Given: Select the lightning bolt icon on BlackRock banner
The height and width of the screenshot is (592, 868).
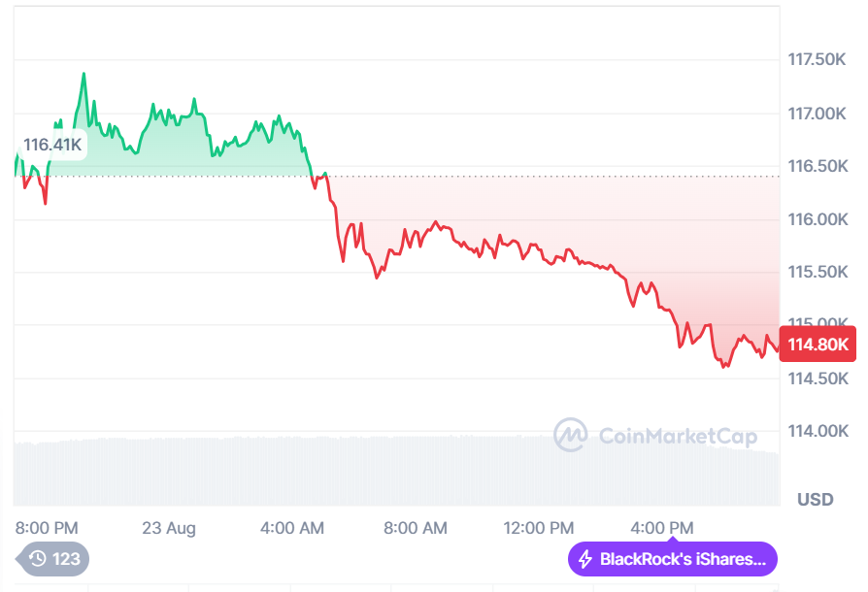Looking at the screenshot, I should pos(586,558).
